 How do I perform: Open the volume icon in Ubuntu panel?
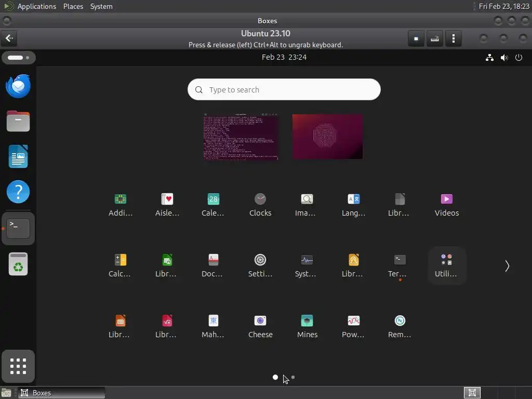click(504, 57)
